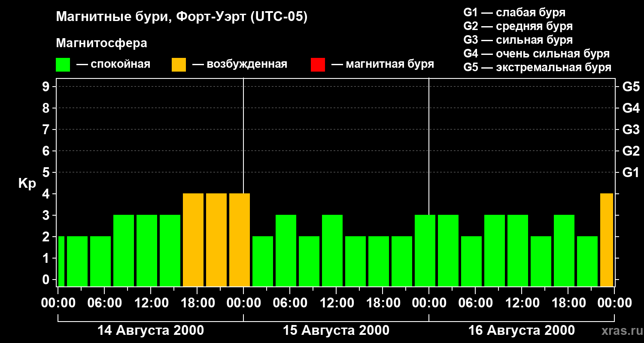Click the '— возбужденная' legend text

(x=240, y=65)
